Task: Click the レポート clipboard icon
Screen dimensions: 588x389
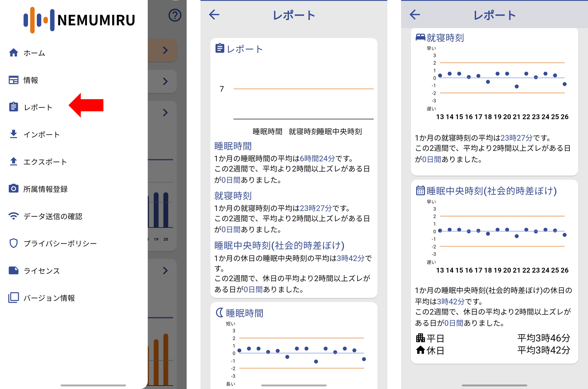Action: tap(14, 107)
